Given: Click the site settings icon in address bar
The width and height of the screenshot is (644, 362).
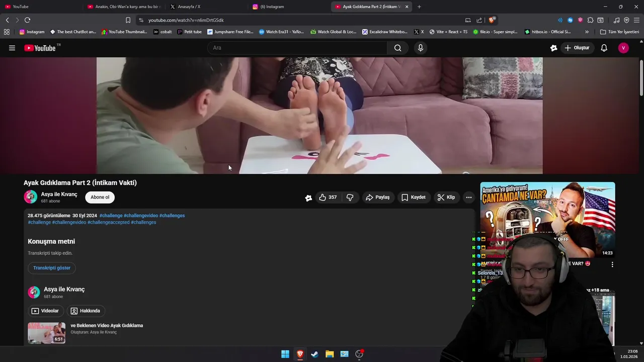Looking at the screenshot, I should coord(141,20).
